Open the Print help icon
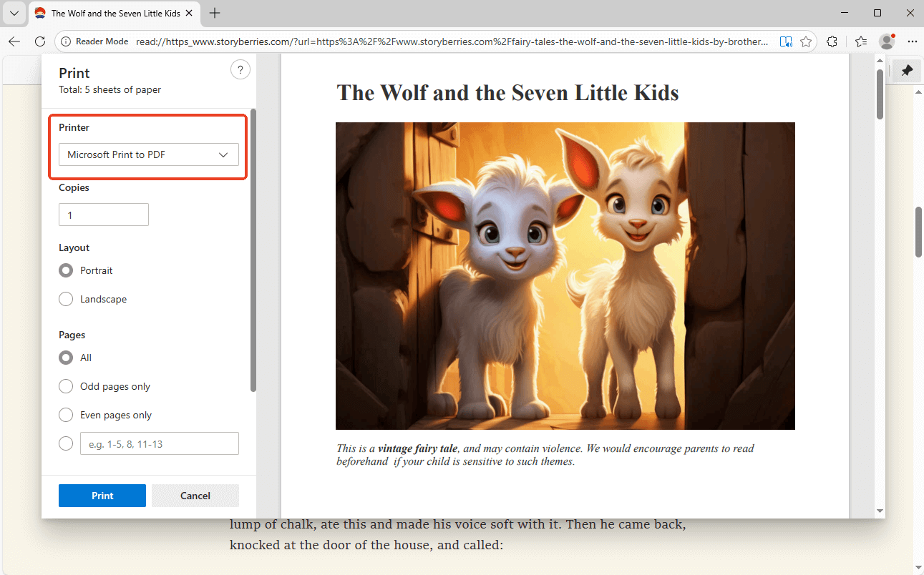This screenshot has width=924, height=575. [x=240, y=69]
